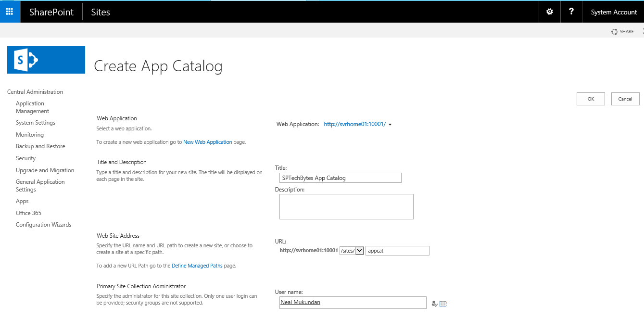Click the Title and Description section heading

click(122, 162)
